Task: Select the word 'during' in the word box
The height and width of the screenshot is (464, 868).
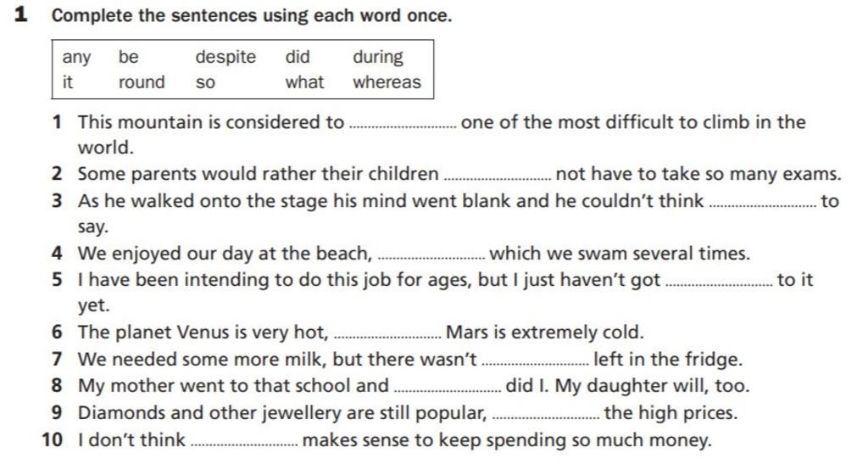Action: [379, 58]
